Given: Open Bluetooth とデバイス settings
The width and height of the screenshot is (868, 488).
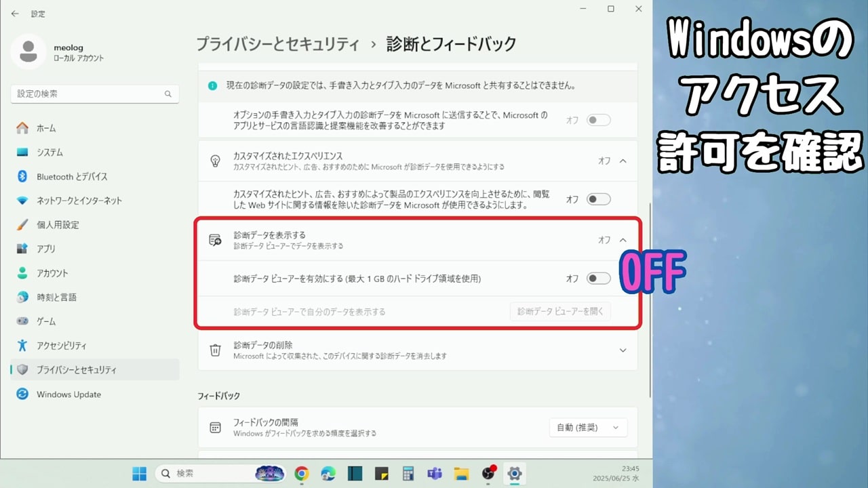Looking at the screenshot, I should 95,176.
